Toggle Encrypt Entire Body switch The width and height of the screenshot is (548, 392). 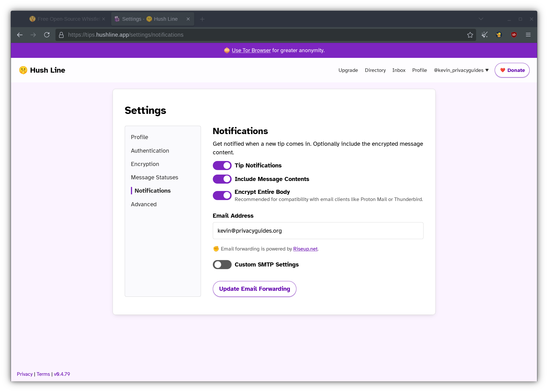point(222,196)
